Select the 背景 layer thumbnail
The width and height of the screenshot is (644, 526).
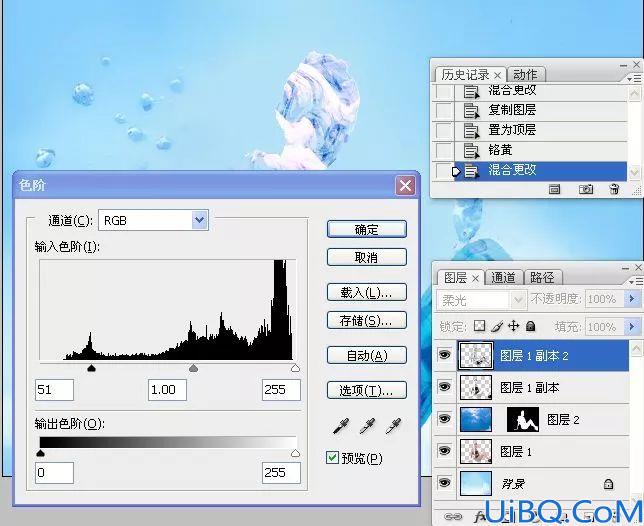(x=476, y=483)
